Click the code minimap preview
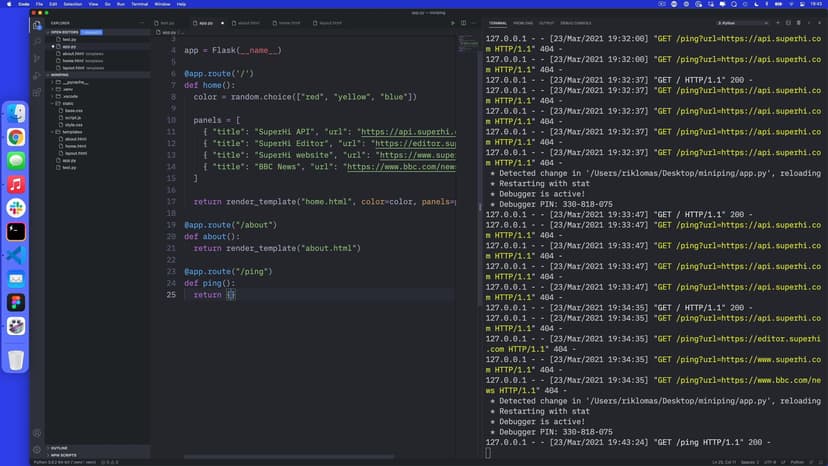The height and width of the screenshot is (466, 828). (467, 45)
